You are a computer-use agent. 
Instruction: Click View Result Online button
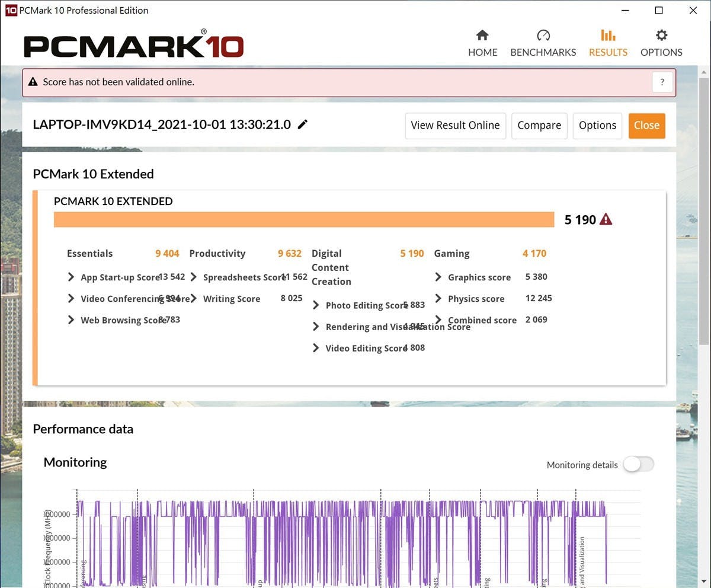click(x=455, y=126)
